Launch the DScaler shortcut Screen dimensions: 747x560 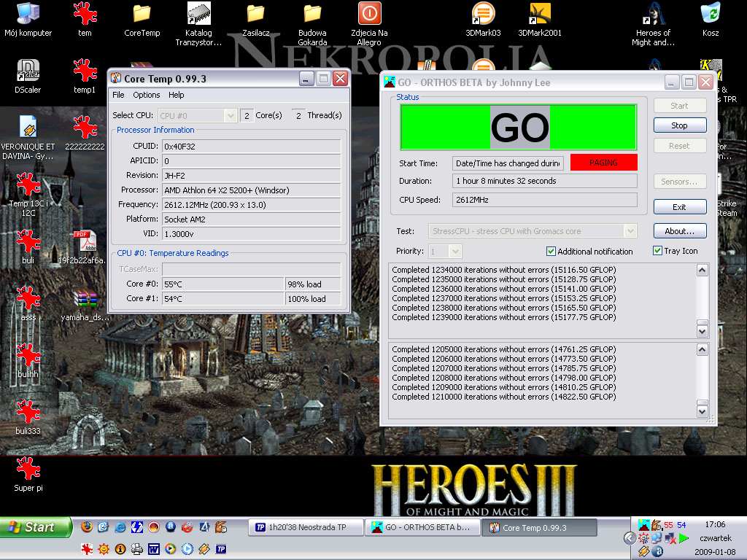tap(28, 76)
